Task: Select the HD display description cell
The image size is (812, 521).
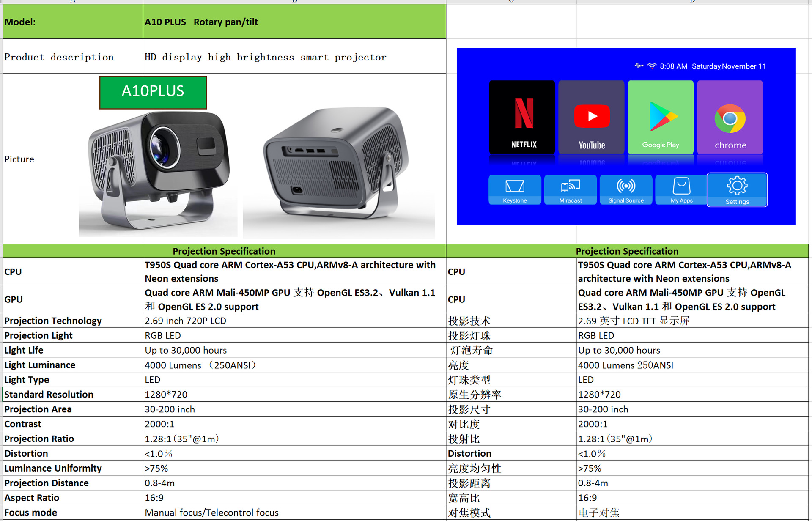Action: coord(294,57)
